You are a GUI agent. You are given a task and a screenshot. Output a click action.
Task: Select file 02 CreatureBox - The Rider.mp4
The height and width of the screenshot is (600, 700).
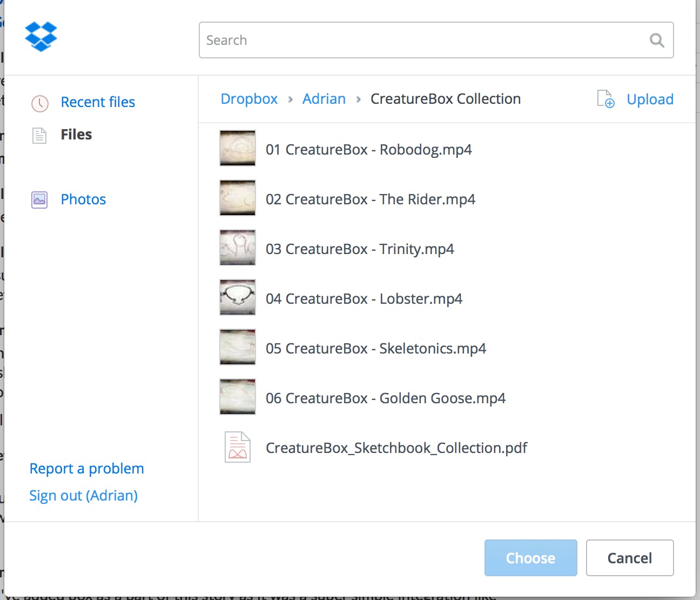(x=371, y=199)
